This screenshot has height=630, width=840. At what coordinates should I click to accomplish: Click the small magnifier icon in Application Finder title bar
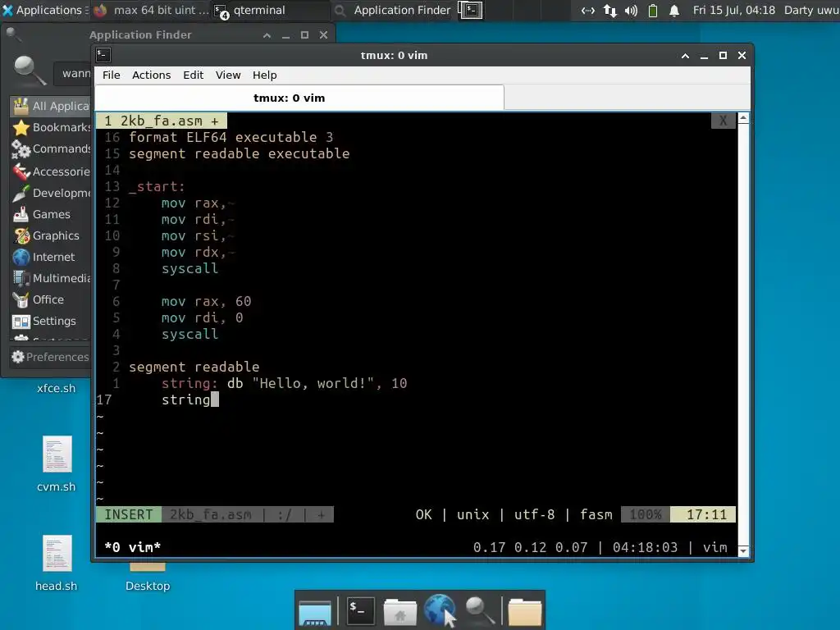point(13,34)
